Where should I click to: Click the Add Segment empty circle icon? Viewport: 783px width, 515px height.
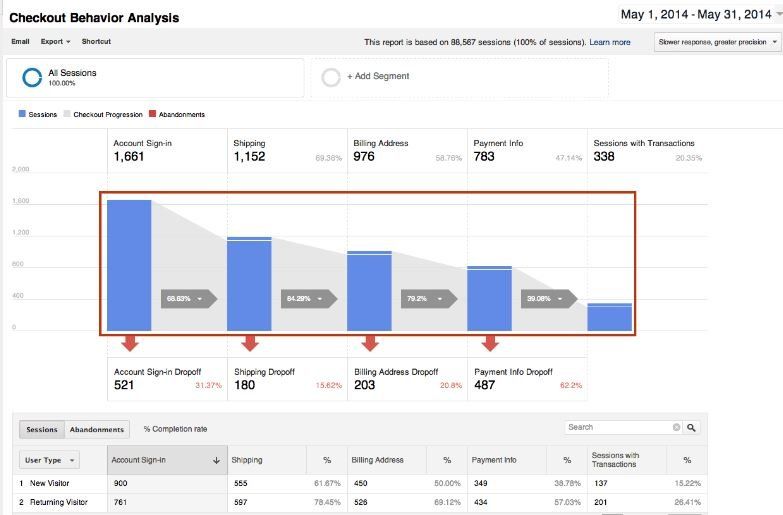pyautogui.click(x=331, y=77)
